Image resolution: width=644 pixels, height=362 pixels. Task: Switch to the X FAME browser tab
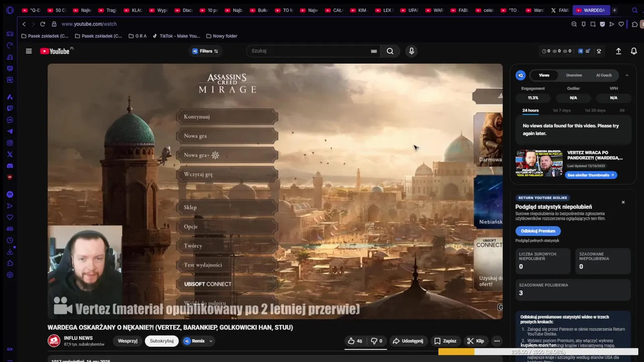coord(559,10)
